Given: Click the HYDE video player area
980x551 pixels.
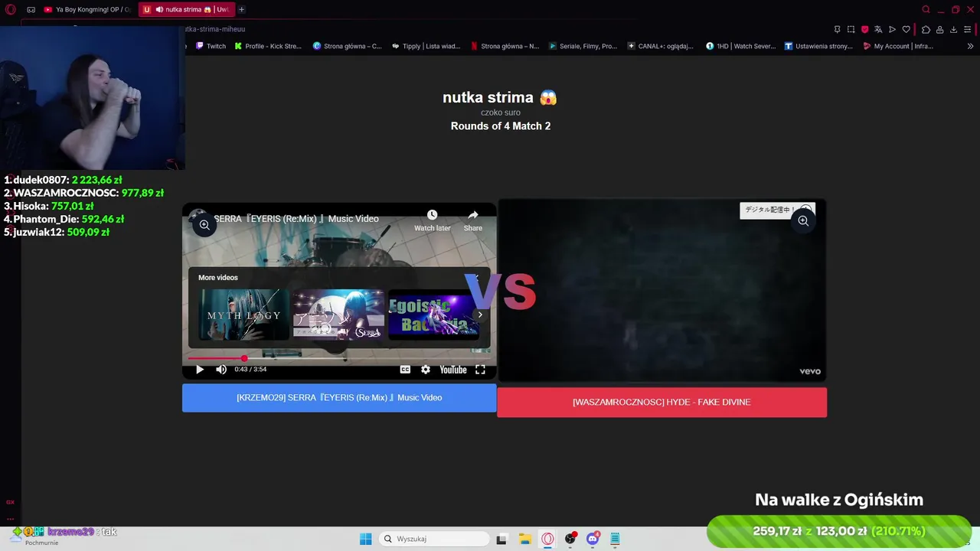Looking at the screenshot, I should click(x=661, y=291).
